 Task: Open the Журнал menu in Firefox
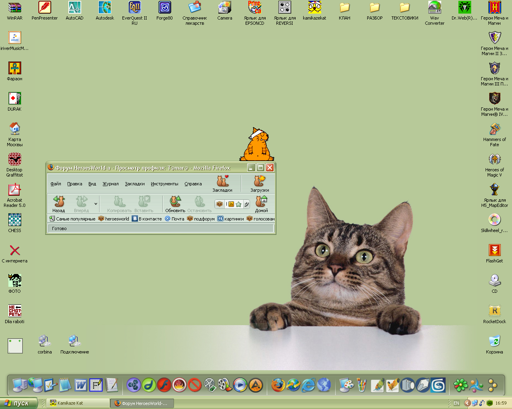point(110,184)
